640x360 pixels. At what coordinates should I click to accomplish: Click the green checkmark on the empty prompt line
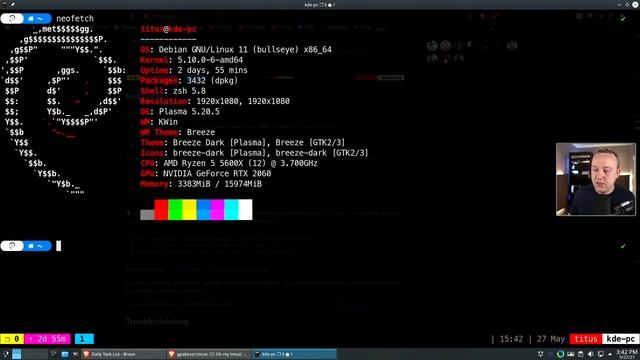623,246
